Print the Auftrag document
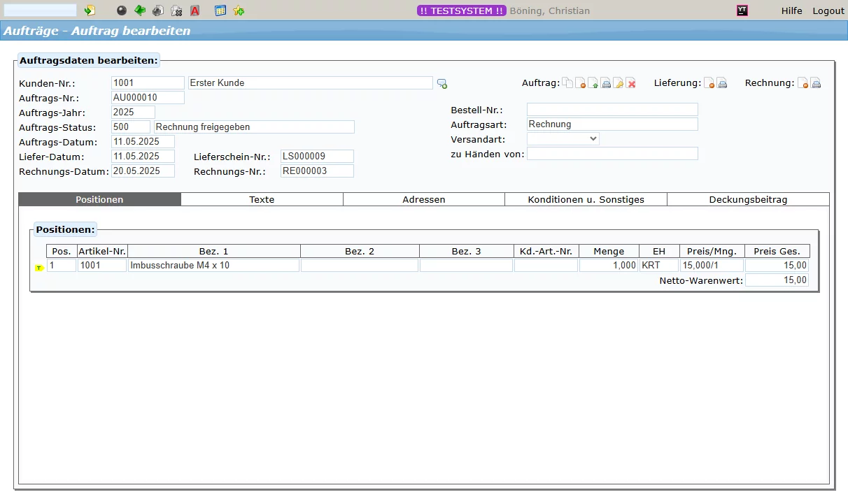Image resolution: width=848 pixels, height=504 pixels. click(x=606, y=83)
